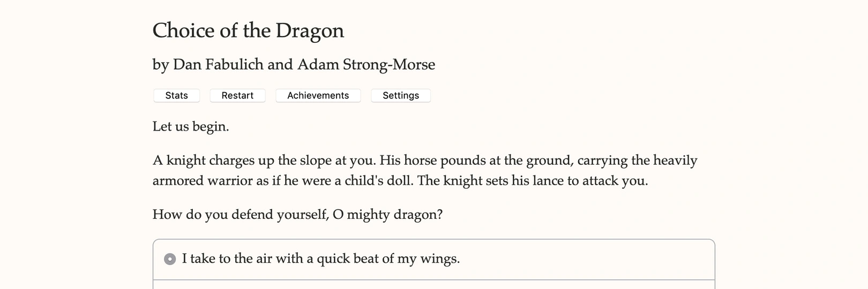The width and height of the screenshot is (868, 289).
Task: Click the partially visible second choice row
Action: point(433,285)
